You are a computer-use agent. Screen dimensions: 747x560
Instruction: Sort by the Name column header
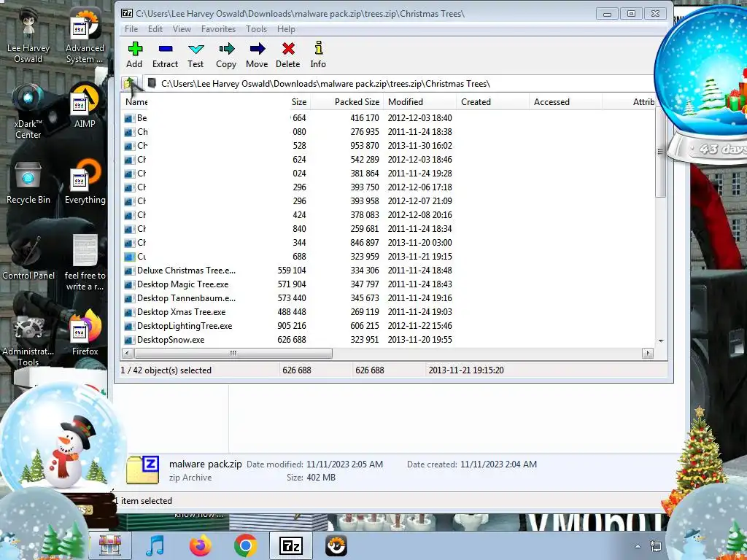[136, 102]
